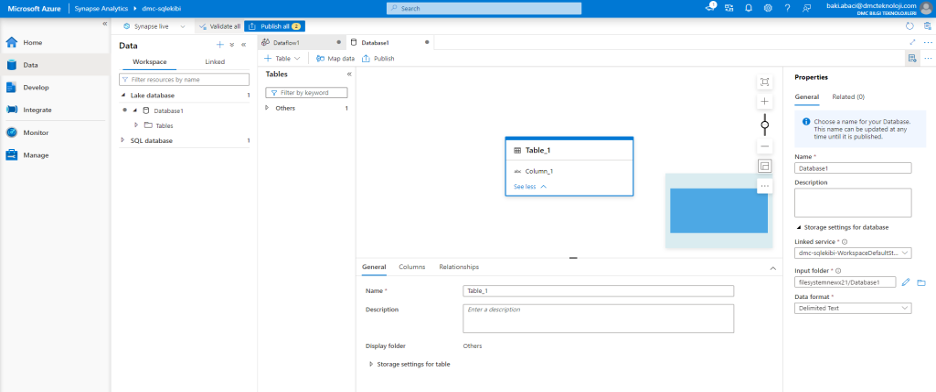Image resolution: width=936 pixels, height=392 pixels.
Task: Expand all items in Data pane
Action: (232, 45)
